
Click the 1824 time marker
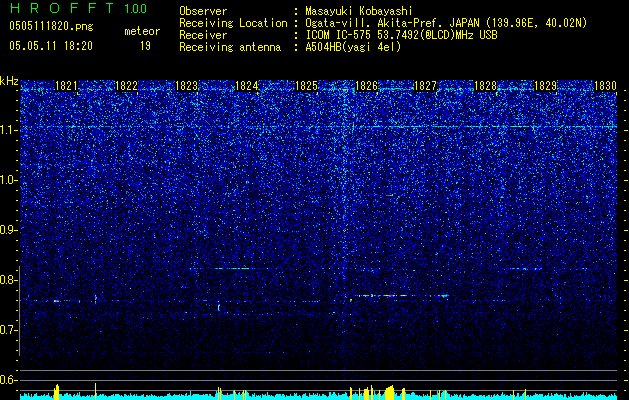pos(246,86)
